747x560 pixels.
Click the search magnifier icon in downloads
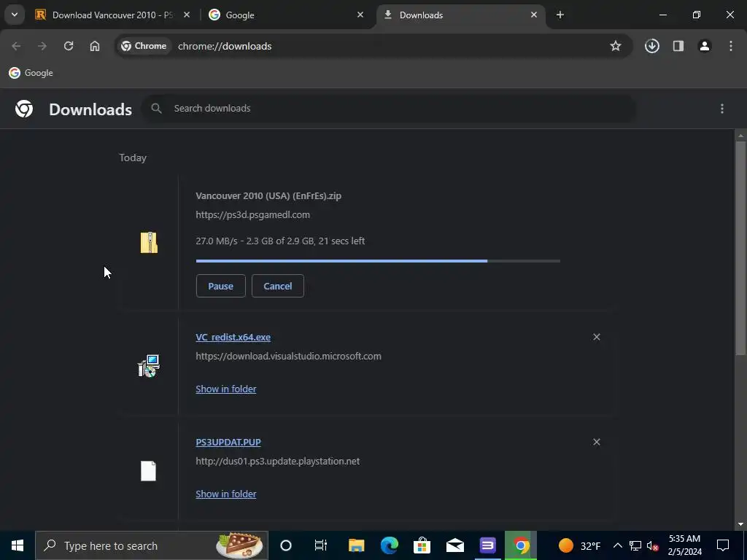coord(156,109)
